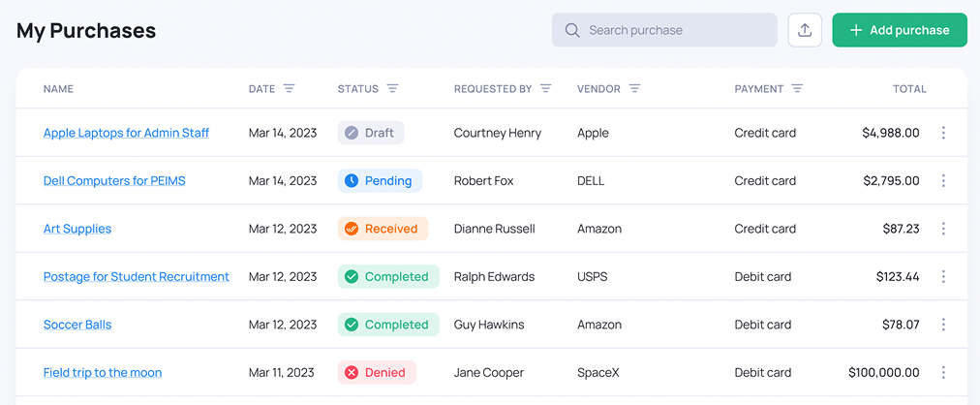The width and height of the screenshot is (980, 405).
Task: Open the Dell Computers for PEIMS purchase
Action: coord(114,181)
